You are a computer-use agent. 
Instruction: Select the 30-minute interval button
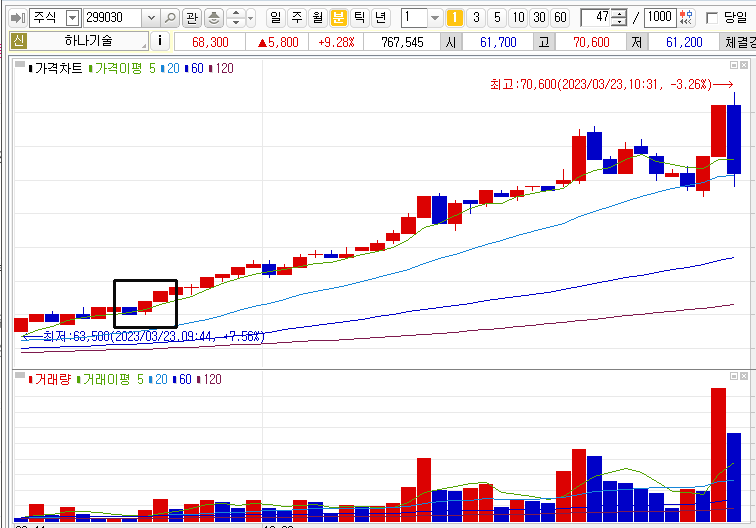540,18
